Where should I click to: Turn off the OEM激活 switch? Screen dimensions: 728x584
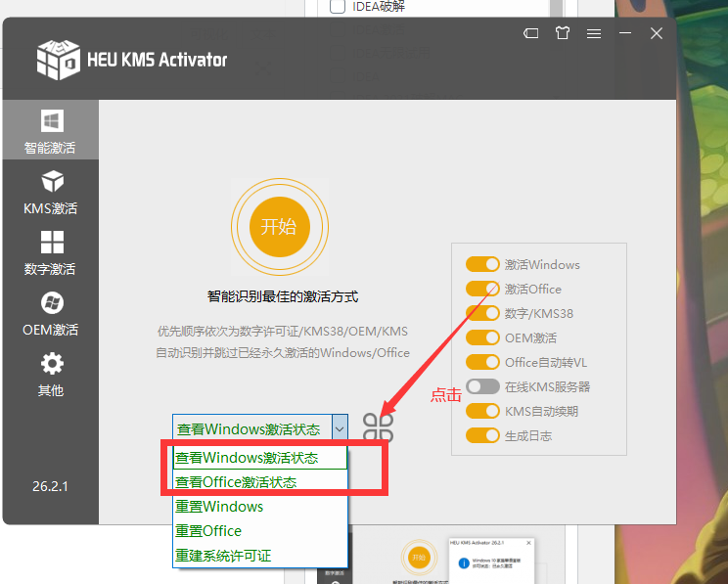point(482,337)
